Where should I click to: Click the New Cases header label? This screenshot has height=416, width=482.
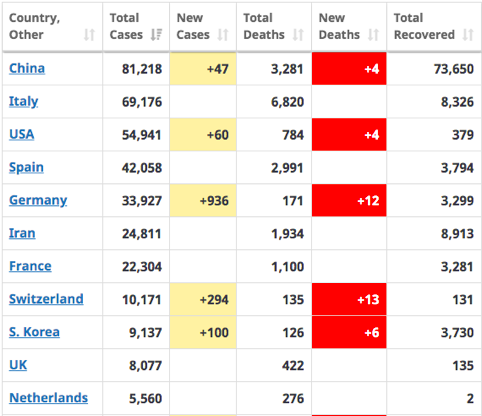point(193,26)
